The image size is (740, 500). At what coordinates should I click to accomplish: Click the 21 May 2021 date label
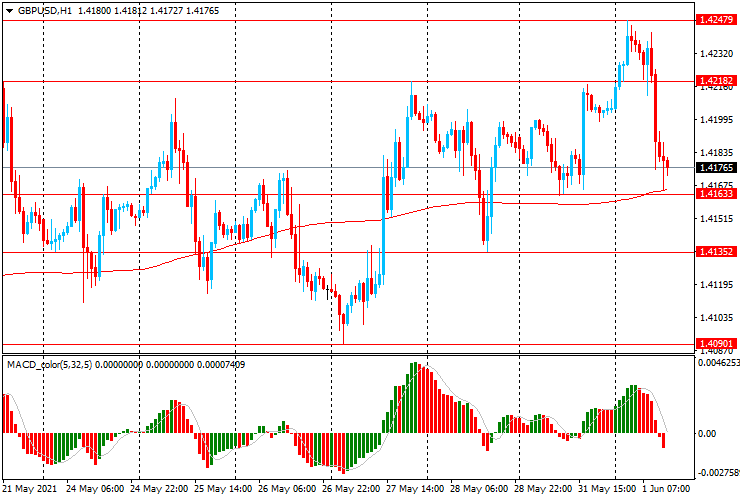30,490
